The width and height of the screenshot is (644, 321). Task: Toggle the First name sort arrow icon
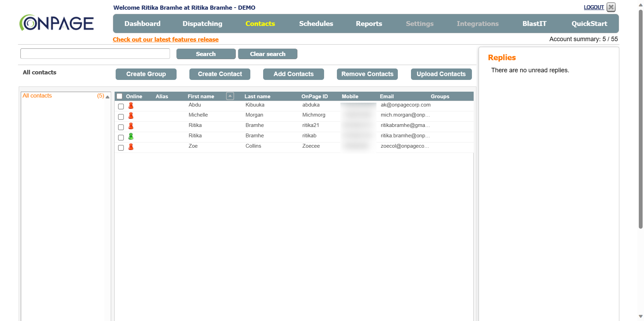pyautogui.click(x=230, y=96)
